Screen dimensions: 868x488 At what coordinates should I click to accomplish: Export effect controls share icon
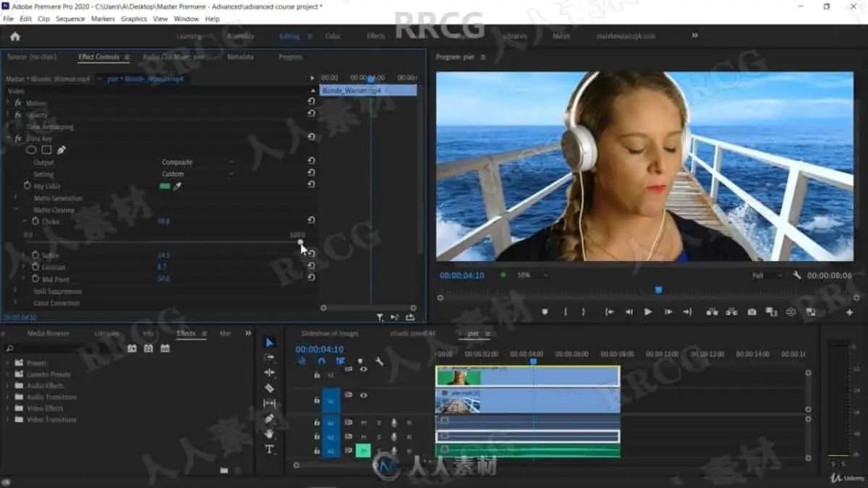pyautogui.click(x=410, y=317)
